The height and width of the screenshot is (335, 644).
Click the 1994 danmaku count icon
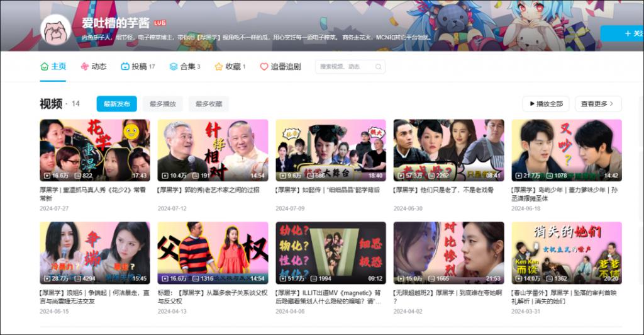[x=314, y=278]
